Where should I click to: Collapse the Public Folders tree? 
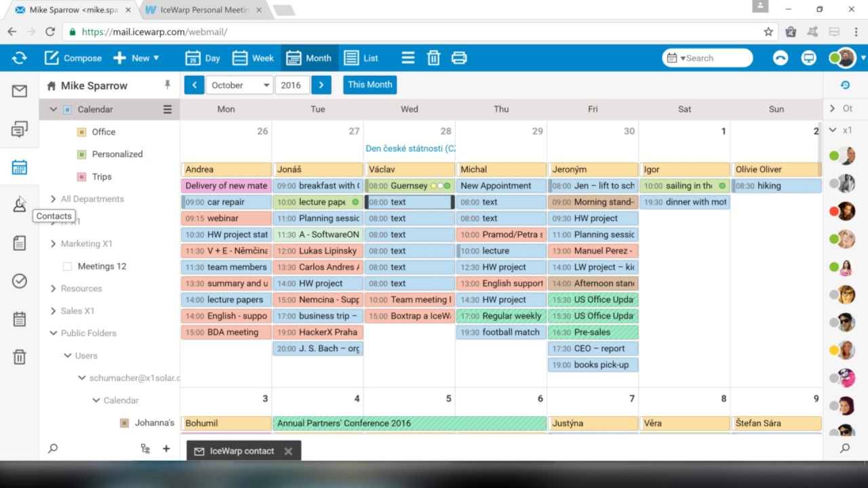click(54, 333)
